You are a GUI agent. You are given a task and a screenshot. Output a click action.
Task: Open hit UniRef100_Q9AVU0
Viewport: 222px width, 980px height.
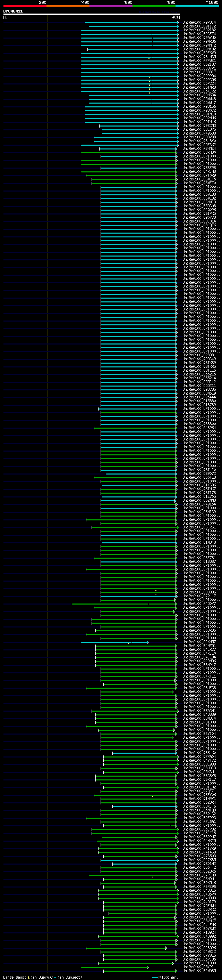point(199,38)
